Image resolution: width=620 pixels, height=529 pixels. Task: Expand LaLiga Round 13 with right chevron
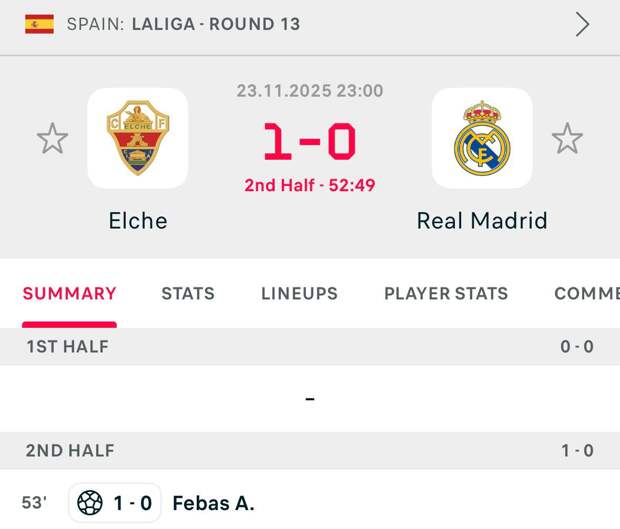coord(582,24)
